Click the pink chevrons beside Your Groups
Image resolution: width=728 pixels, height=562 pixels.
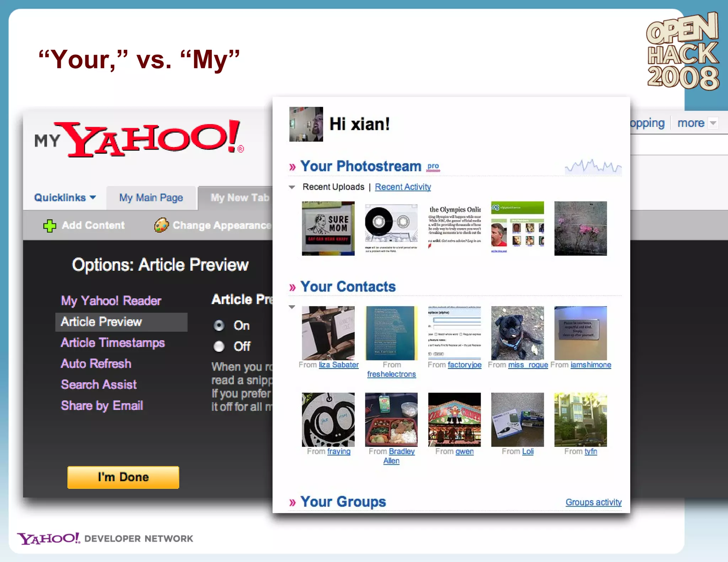tap(293, 502)
